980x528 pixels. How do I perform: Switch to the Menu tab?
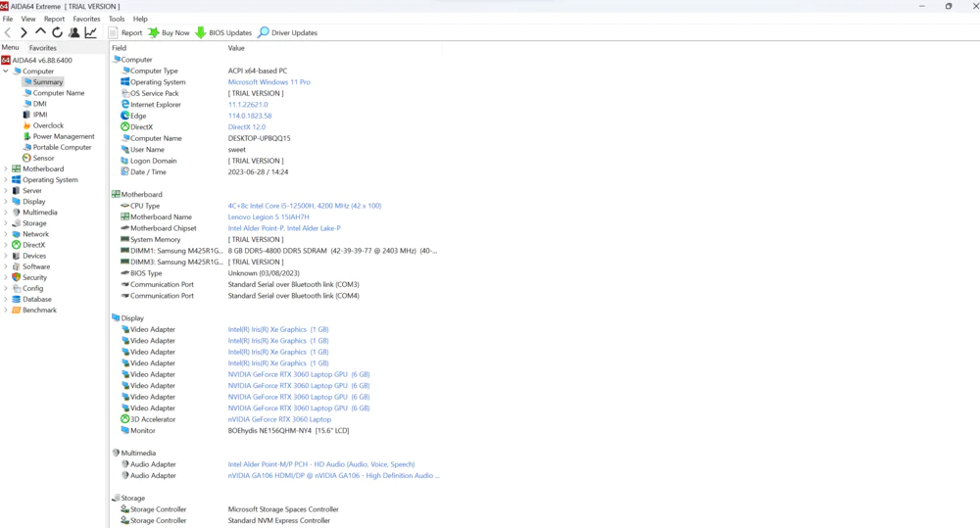[x=10, y=47]
